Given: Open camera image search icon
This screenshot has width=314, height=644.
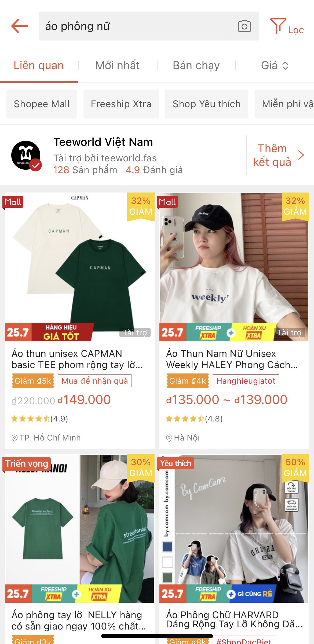Looking at the screenshot, I should (244, 26).
